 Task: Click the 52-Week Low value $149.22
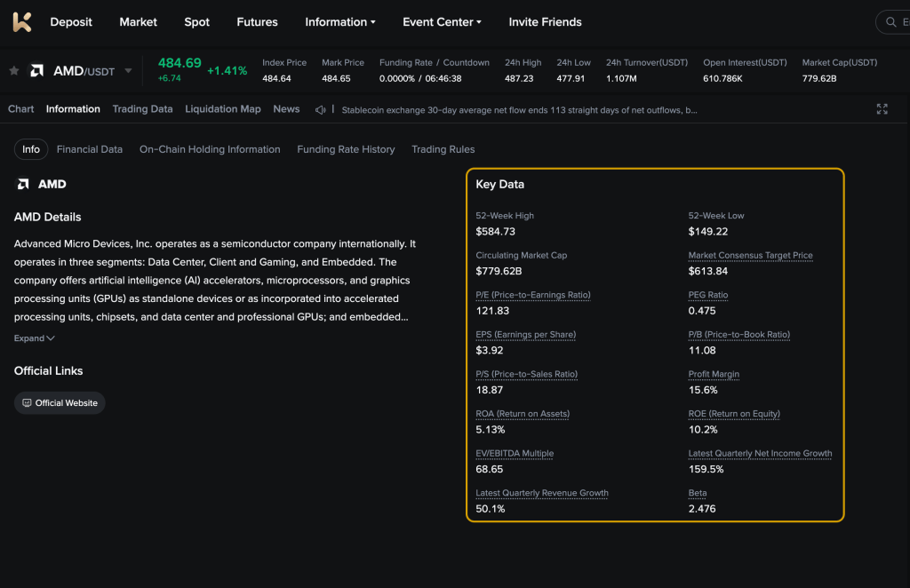[708, 231]
